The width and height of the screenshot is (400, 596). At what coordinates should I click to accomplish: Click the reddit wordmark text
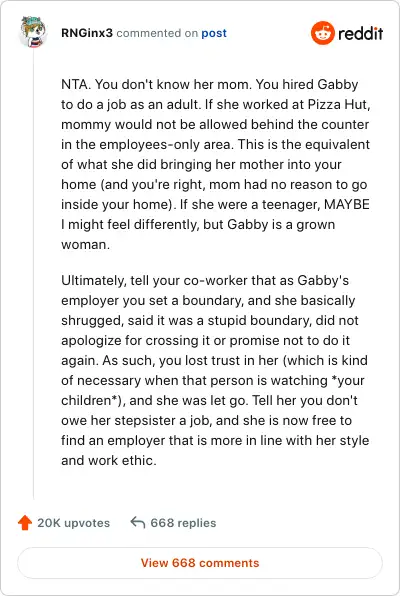[360, 33]
